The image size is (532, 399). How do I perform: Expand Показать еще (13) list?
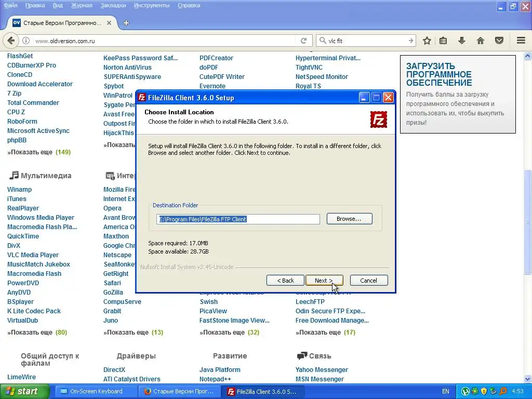(x=133, y=332)
